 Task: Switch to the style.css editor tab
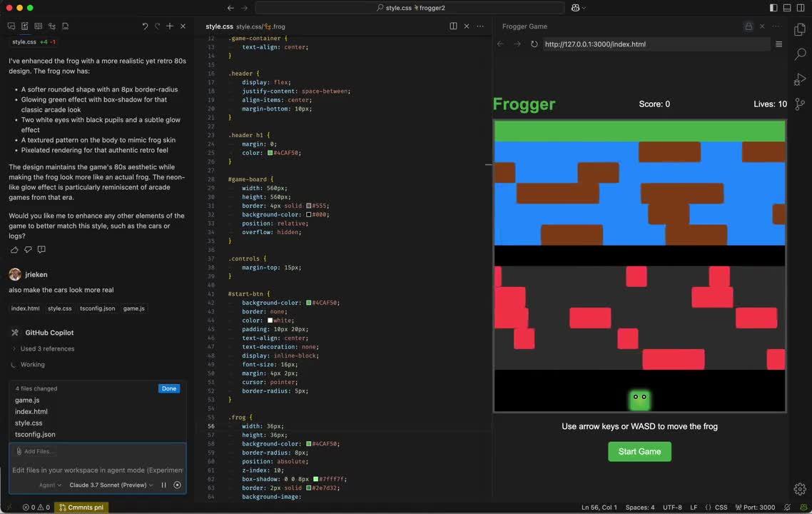pos(219,26)
